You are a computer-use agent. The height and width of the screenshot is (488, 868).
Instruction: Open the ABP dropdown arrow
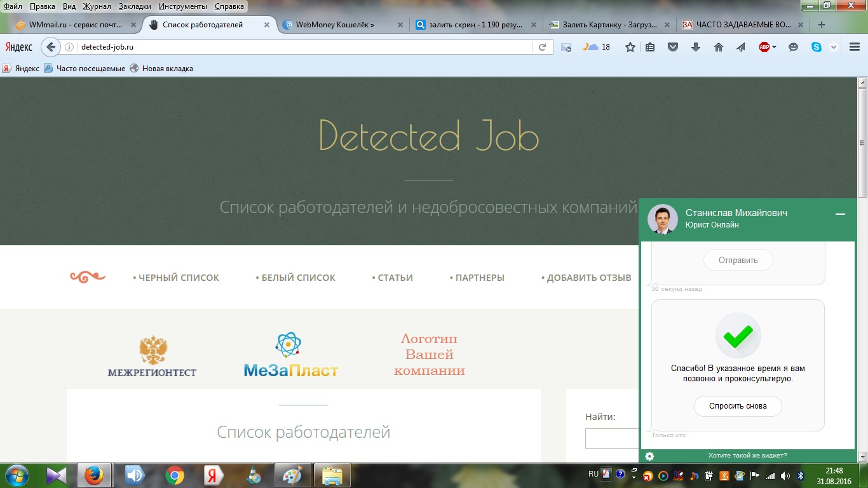pos(774,47)
